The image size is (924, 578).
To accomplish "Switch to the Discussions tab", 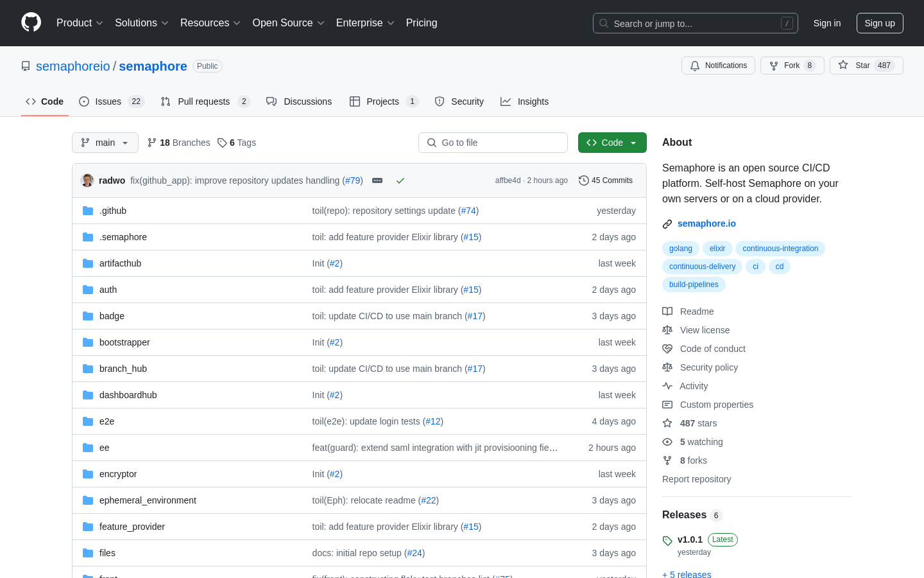I will (x=299, y=101).
